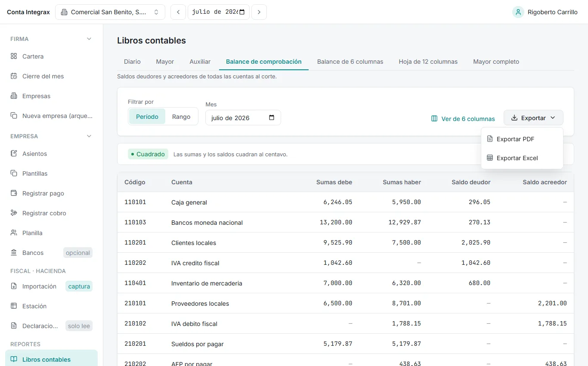Click the Registrar pago wallet icon
This screenshot has height=366, width=588.
14,193
